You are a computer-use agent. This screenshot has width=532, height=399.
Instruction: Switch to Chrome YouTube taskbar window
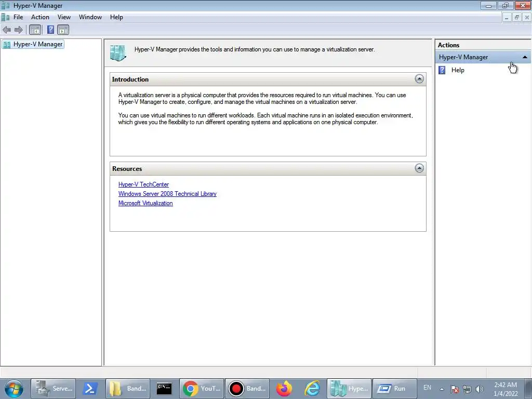tap(202, 389)
